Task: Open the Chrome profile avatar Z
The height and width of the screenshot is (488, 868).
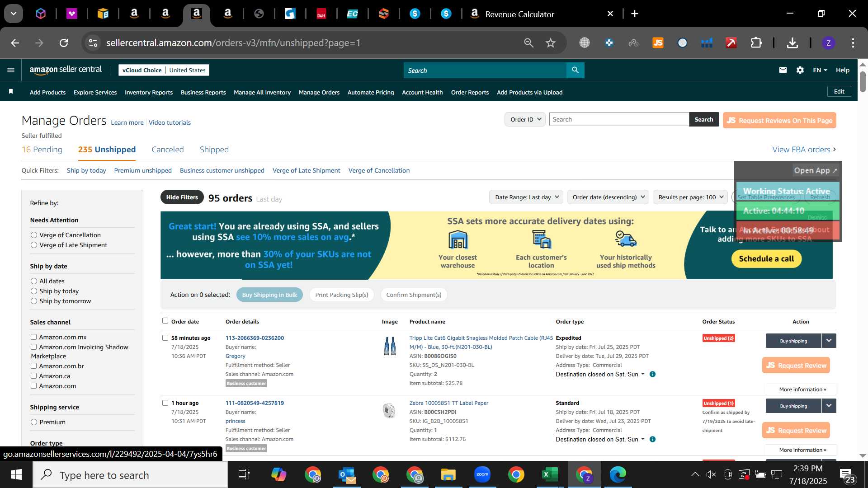Action: coord(828,43)
